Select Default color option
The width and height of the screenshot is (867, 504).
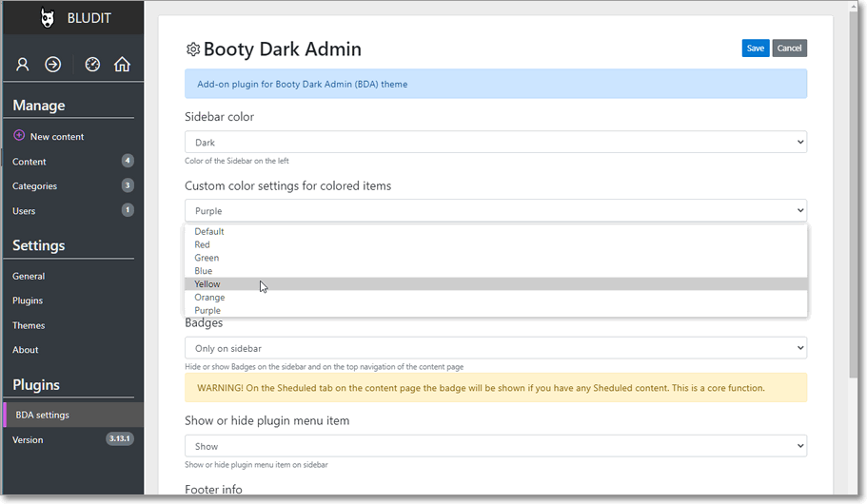(496, 231)
